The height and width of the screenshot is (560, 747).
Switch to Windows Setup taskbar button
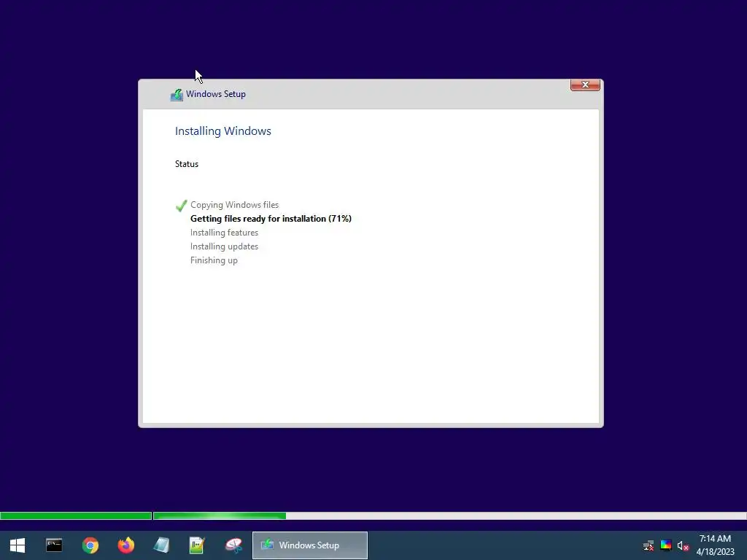[309, 545]
